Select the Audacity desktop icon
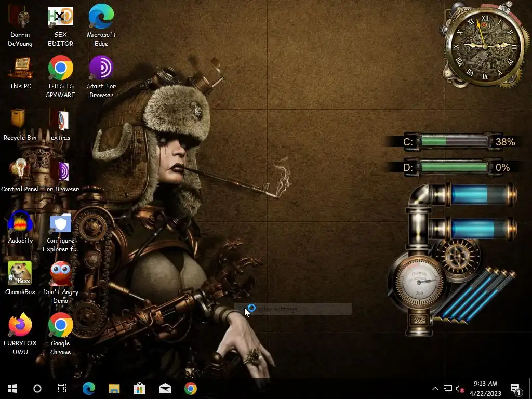Screen dimensions: 532x399 point(20,228)
